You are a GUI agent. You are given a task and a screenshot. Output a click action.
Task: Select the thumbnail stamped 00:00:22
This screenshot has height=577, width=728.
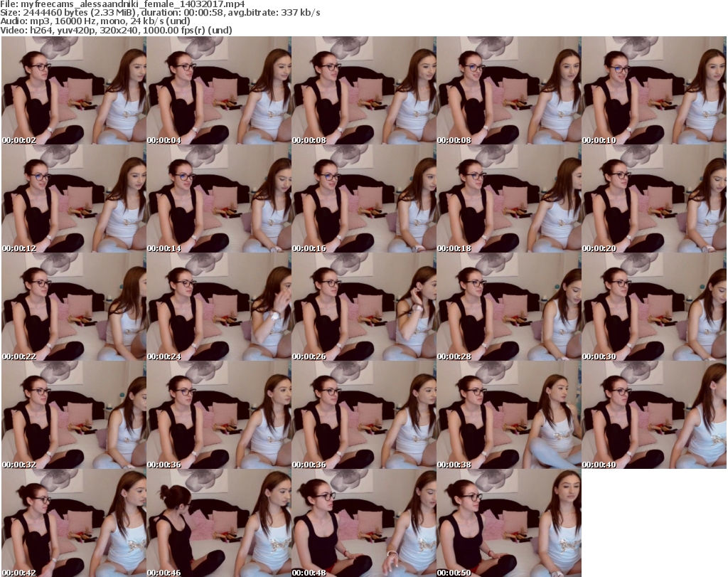tap(74, 307)
